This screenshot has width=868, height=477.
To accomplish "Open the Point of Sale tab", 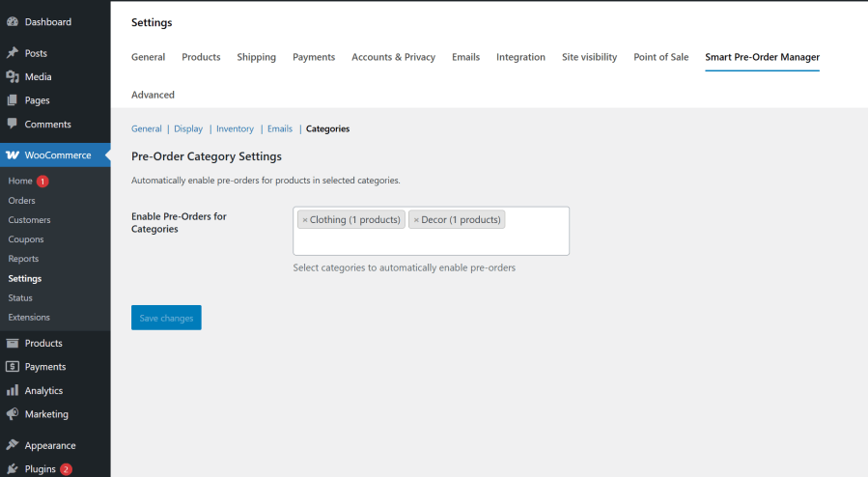I will 661,57.
